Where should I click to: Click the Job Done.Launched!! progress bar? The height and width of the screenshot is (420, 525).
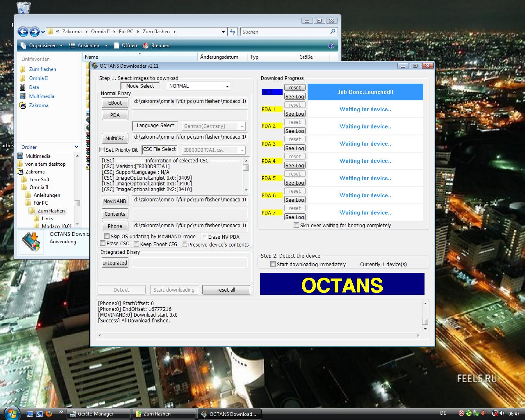pyautogui.click(x=365, y=92)
